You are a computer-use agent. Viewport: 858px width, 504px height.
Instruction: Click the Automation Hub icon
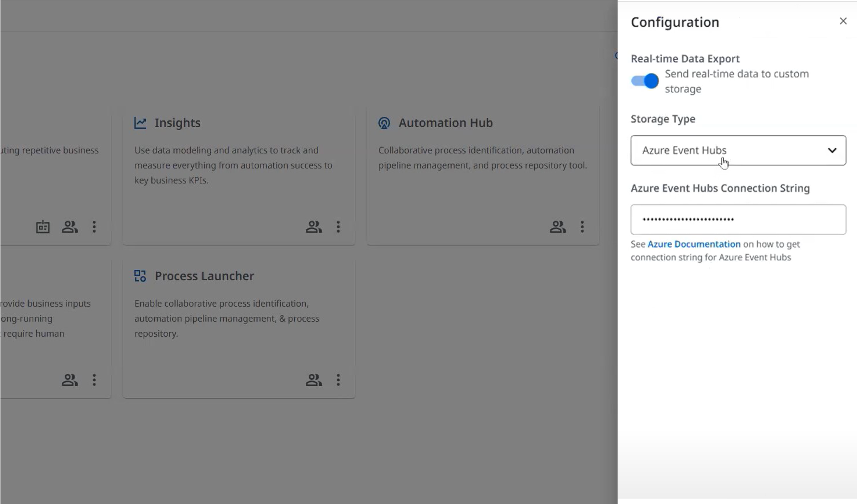point(384,123)
